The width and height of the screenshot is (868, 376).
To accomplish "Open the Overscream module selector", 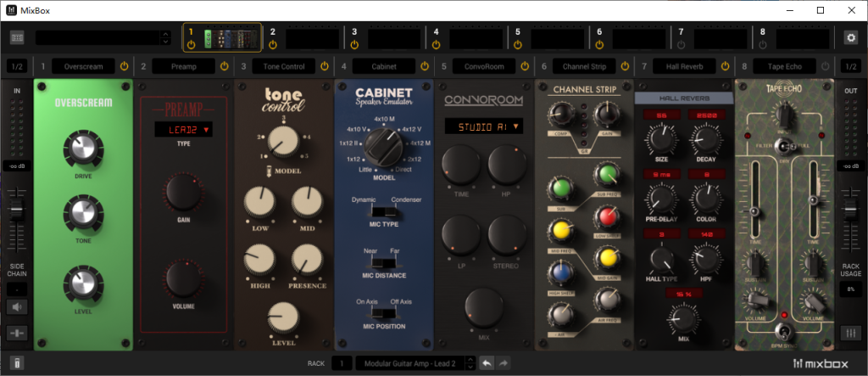I will click(84, 66).
